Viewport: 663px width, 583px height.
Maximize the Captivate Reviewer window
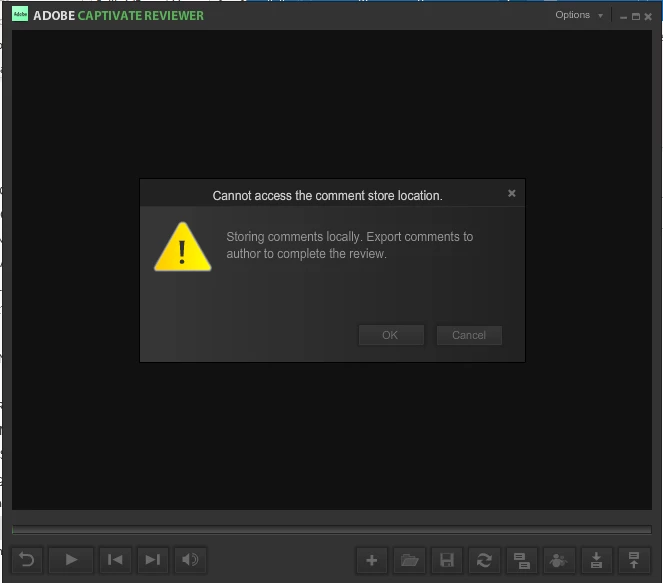(636, 16)
